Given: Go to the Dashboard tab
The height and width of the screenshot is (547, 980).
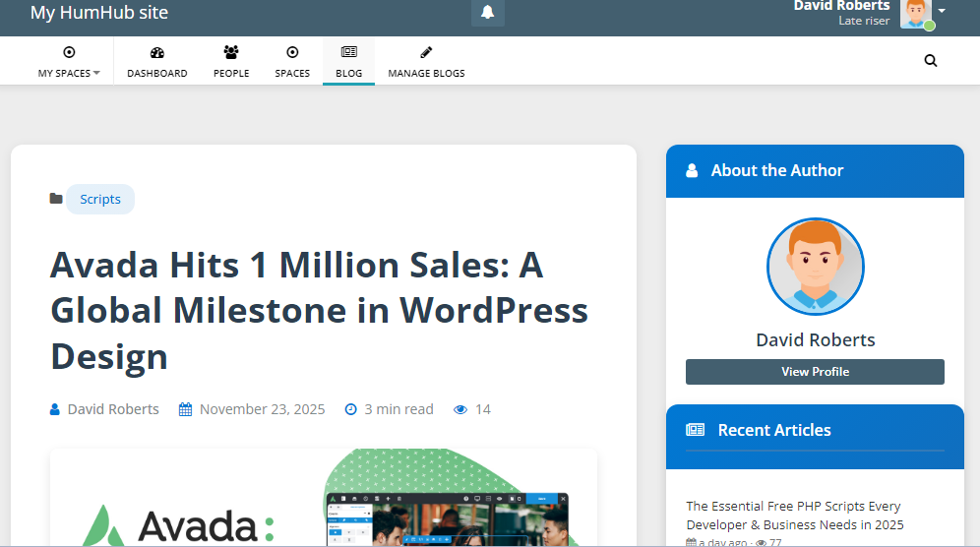Looking at the screenshot, I should [x=157, y=61].
